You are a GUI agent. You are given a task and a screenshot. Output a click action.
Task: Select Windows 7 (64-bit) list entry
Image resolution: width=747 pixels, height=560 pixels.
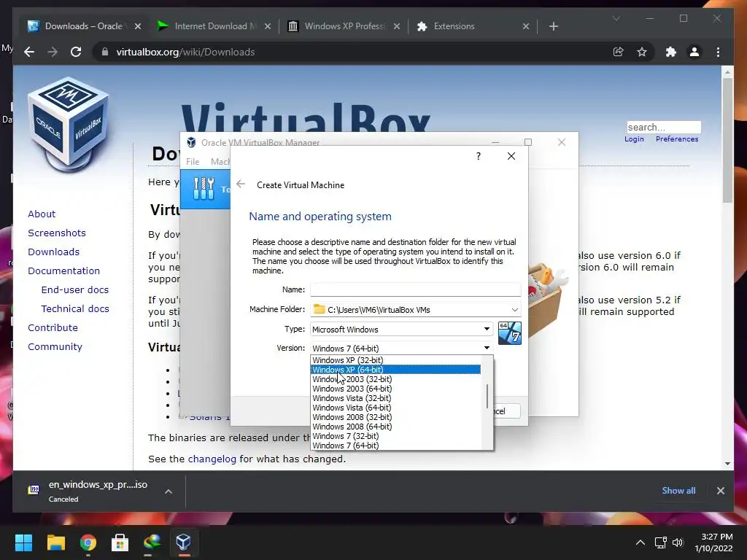[396, 446]
